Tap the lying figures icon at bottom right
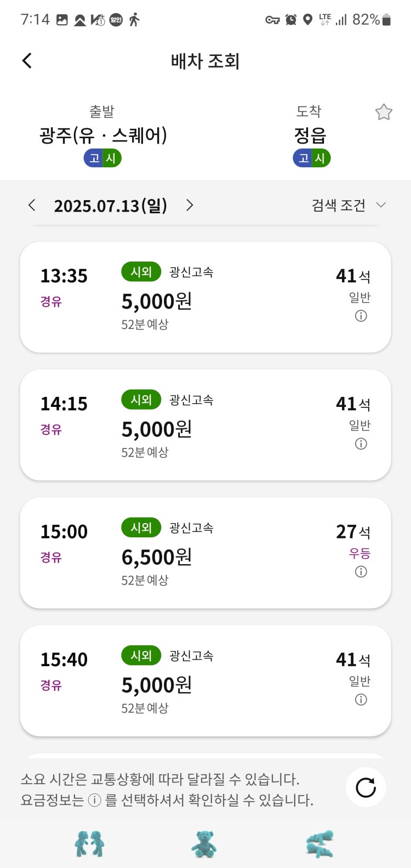The image size is (411, 868). coord(319,844)
